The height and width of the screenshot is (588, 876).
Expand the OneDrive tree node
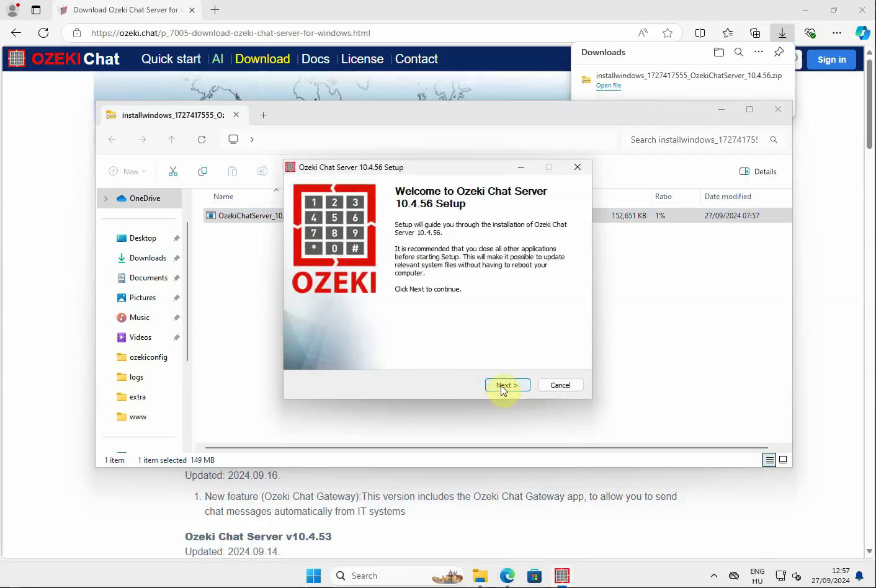tap(106, 198)
